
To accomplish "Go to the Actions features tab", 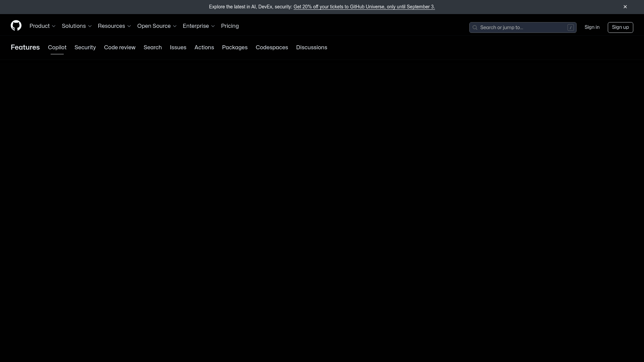I will [x=204, y=48].
